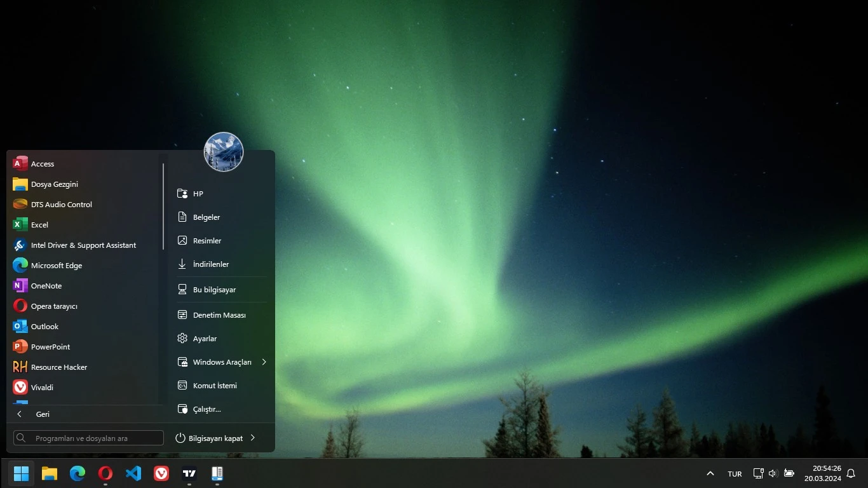868x488 pixels.
Task: Click the Programları ve dosyaları ara search box
Action: [x=88, y=438]
